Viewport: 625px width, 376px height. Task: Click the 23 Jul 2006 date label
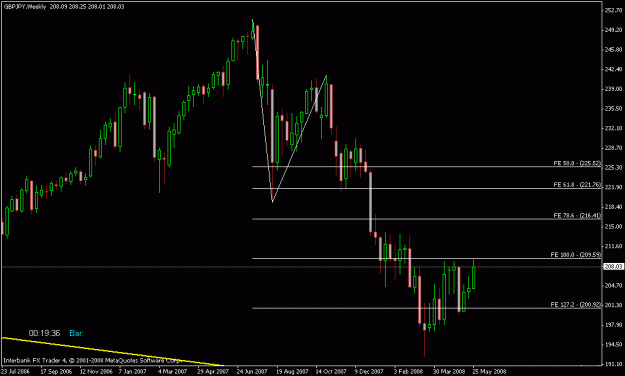(x=16, y=371)
